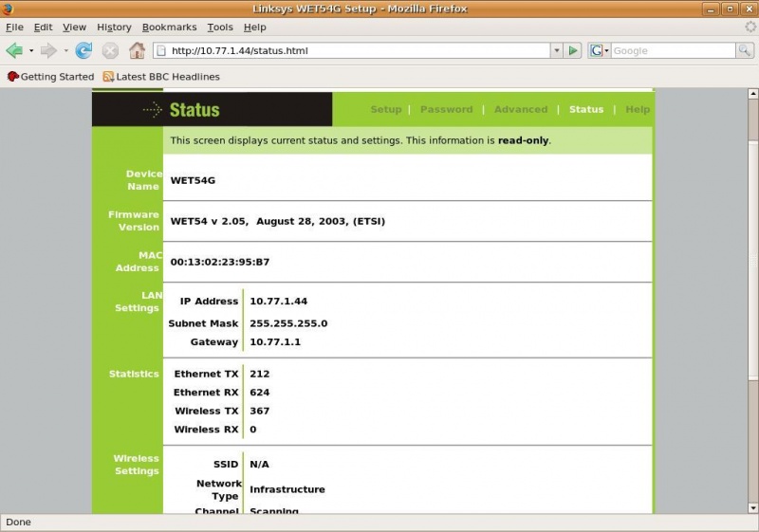
Task: Reload the current page
Action: point(83,50)
